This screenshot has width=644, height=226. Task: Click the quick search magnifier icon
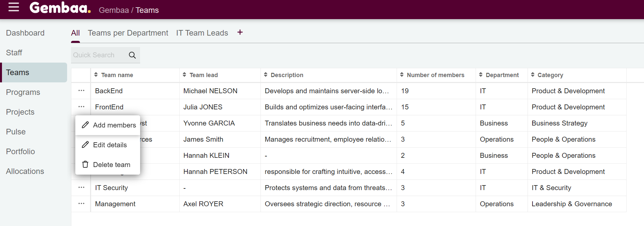point(132,55)
